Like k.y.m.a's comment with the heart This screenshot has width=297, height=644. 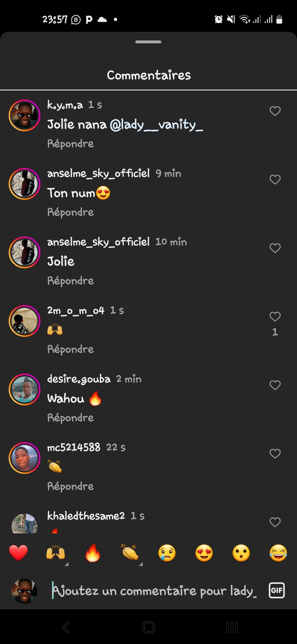click(x=275, y=111)
